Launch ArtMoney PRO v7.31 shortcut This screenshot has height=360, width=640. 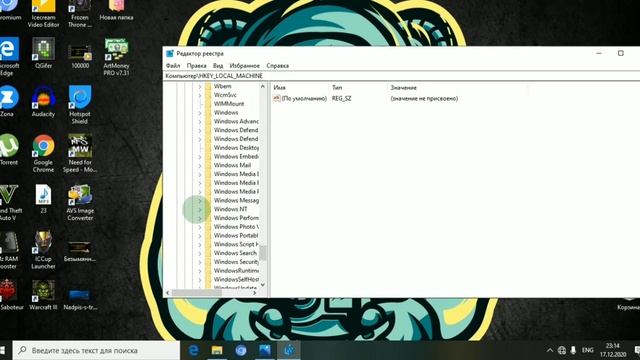[x=116, y=56]
